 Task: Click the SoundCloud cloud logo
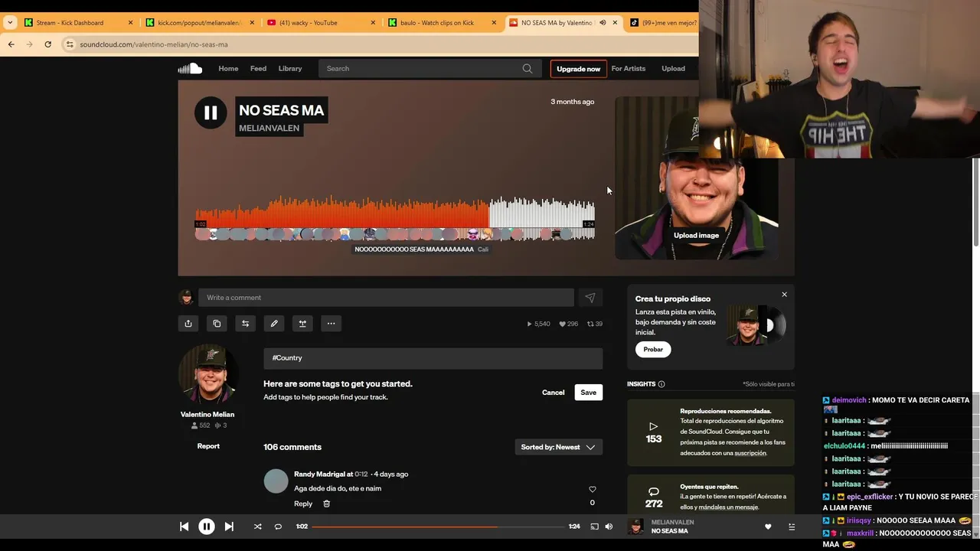point(190,69)
